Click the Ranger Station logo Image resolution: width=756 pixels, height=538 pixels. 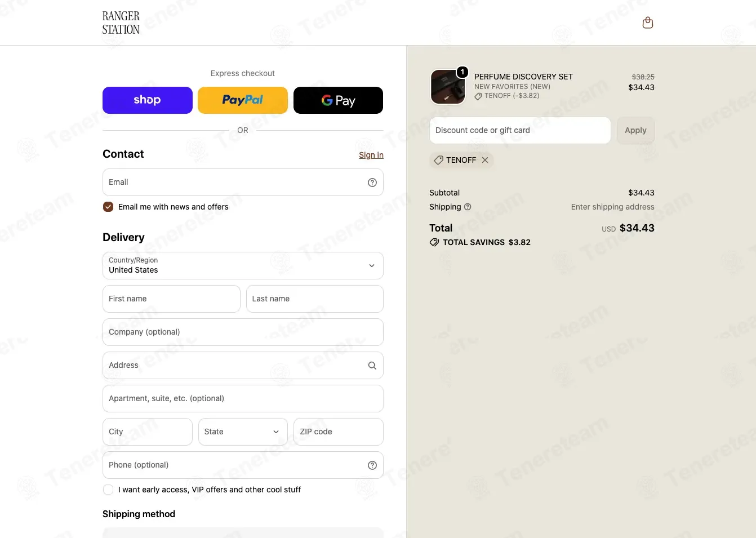click(x=121, y=23)
